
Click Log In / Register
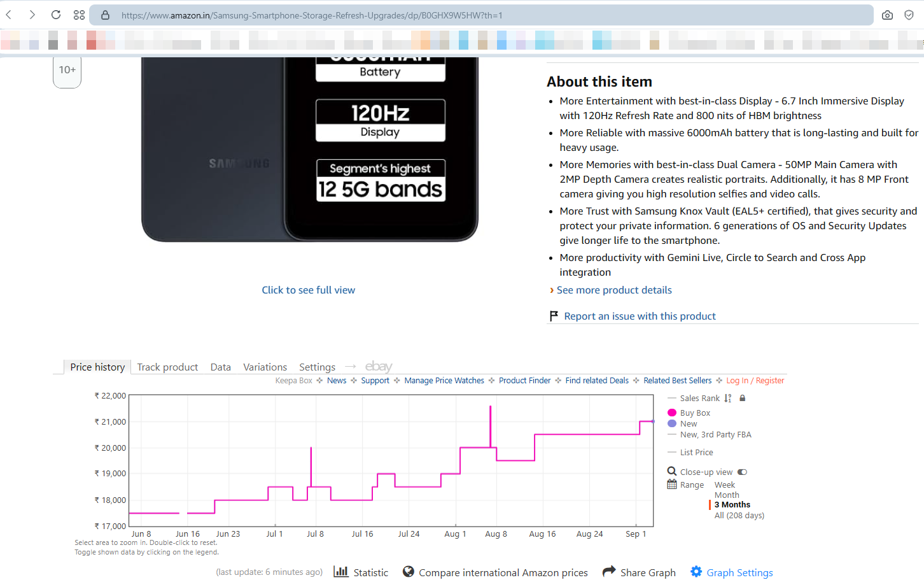pos(755,380)
